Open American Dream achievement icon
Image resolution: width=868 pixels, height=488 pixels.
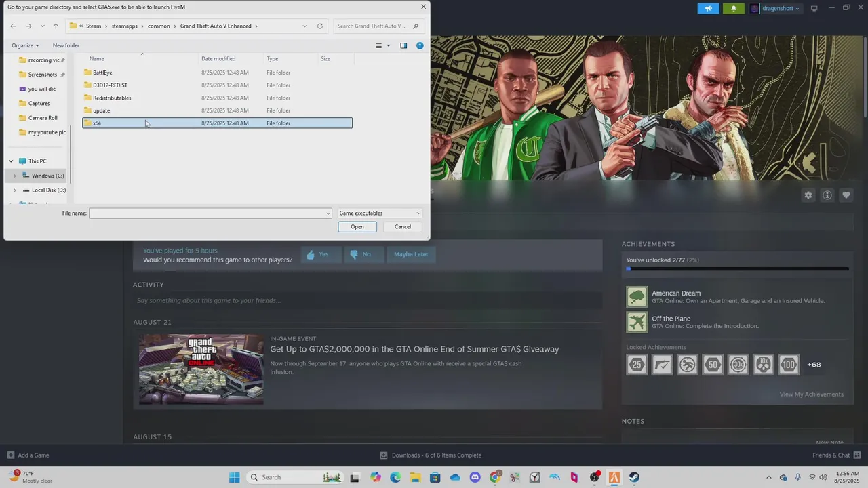point(637,297)
